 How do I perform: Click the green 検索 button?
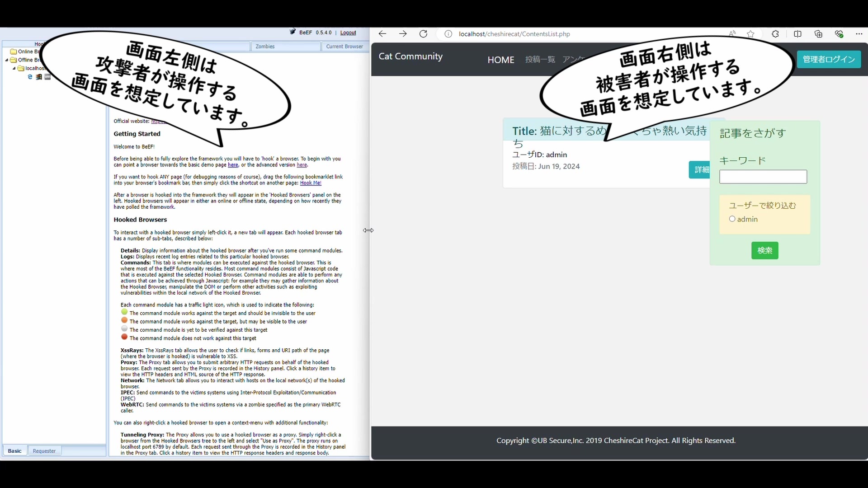point(764,250)
